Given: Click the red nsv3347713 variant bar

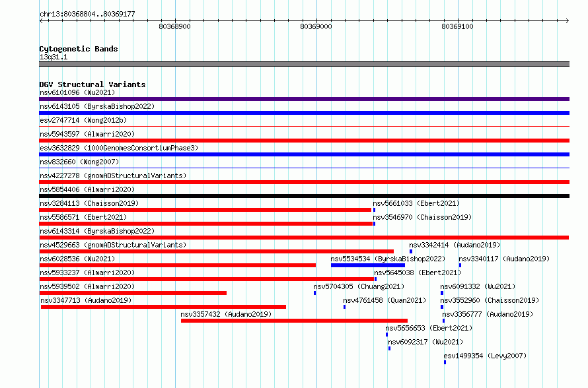Looking at the screenshot, I should click(x=163, y=307).
